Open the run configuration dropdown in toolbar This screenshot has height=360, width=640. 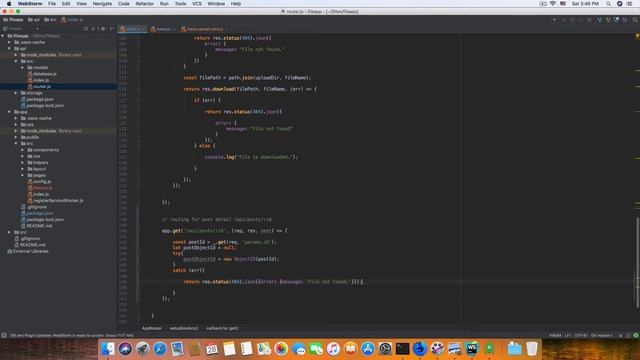pyautogui.click(x=554, y=20)
